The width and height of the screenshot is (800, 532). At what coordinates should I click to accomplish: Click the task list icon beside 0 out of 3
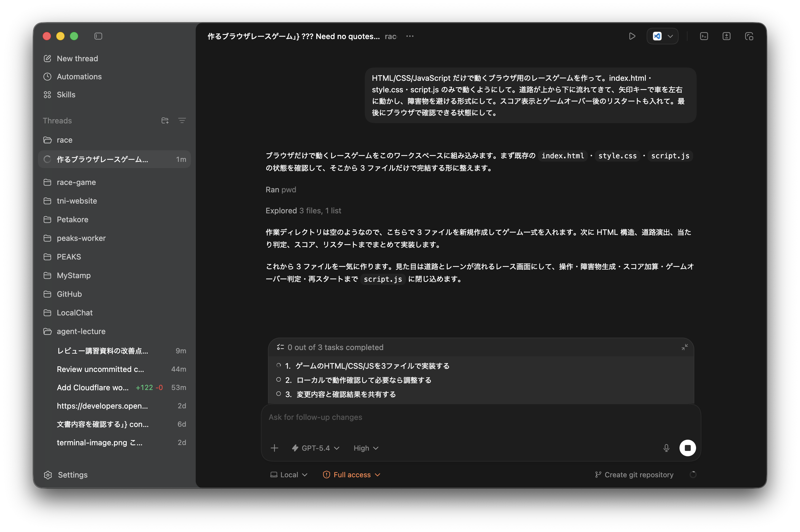coord(280,347)
